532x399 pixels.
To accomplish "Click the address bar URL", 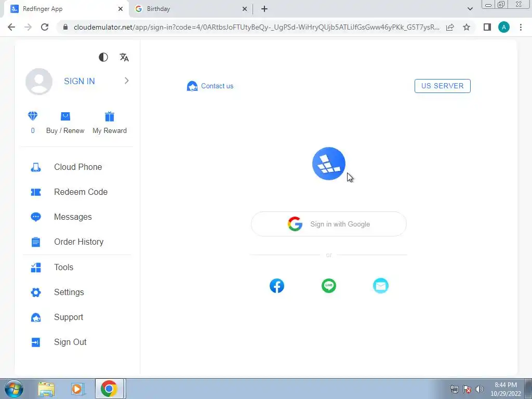I will click(257, 27).
